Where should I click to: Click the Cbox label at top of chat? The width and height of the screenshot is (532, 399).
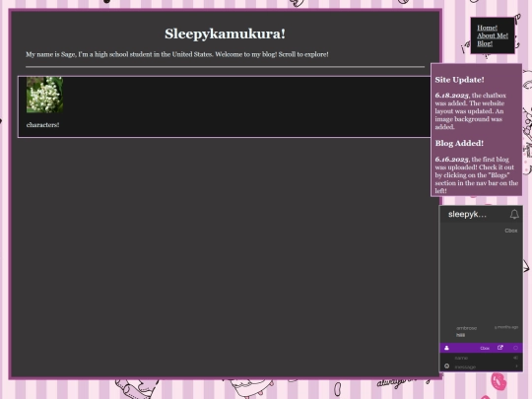coord(511,231)
